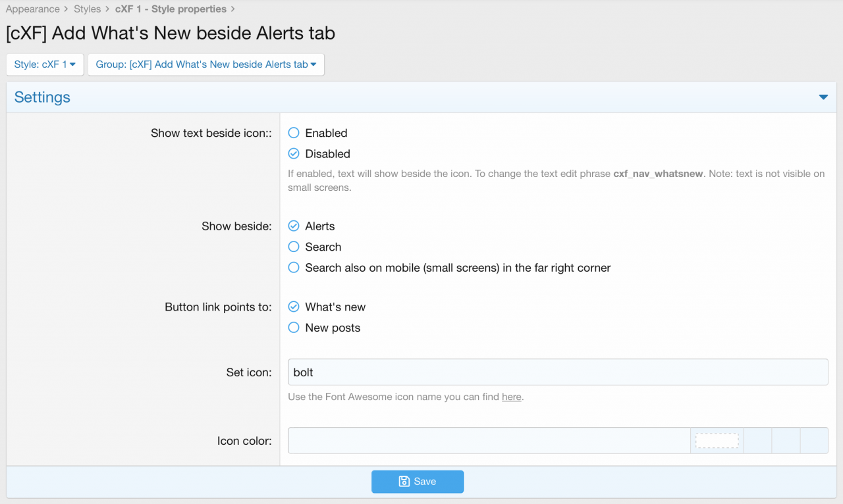Go to Styles in the breadcrumb
The width and height of the screenshot is (843, 504).
click(x=88, y=9)
